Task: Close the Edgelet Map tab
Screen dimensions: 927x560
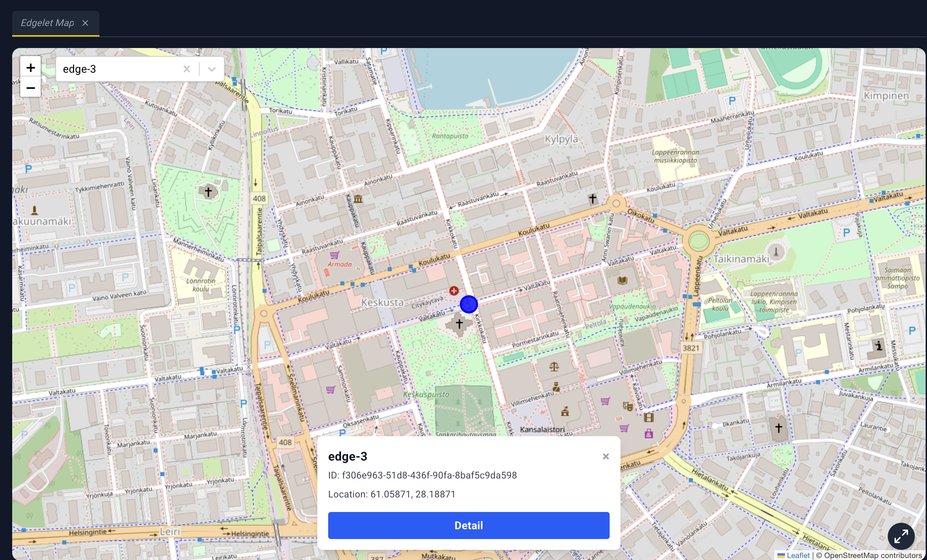Action: pyautogui.click(x=85, y=23)
